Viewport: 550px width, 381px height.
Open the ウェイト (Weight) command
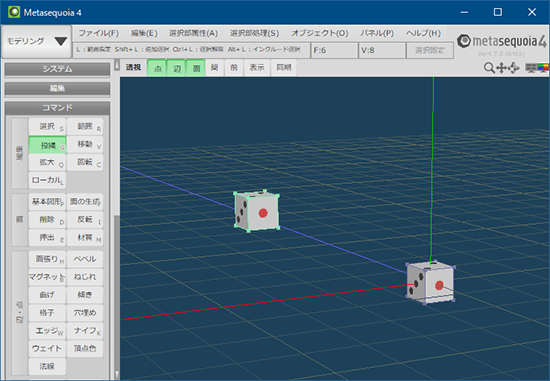[47, 349]
